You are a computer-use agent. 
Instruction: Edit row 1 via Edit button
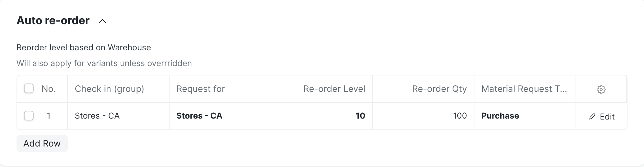tap(602, 116)
